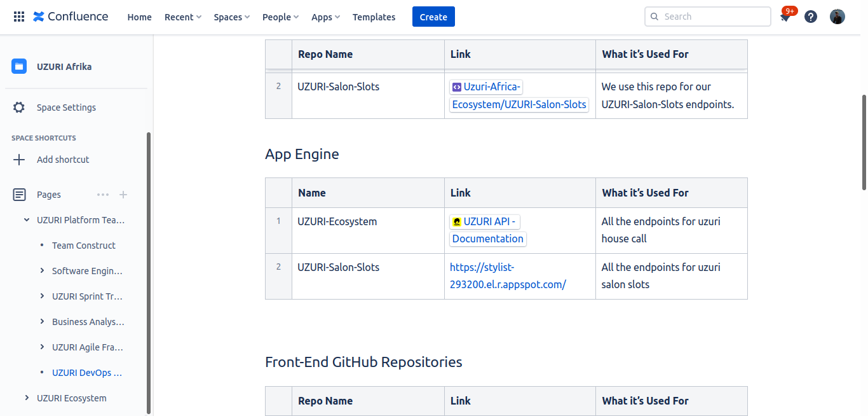Image resolution: width=868 pixels, height=416 pixels.
Task: Open the Spaces dropdown
Action: pos(231,17)
